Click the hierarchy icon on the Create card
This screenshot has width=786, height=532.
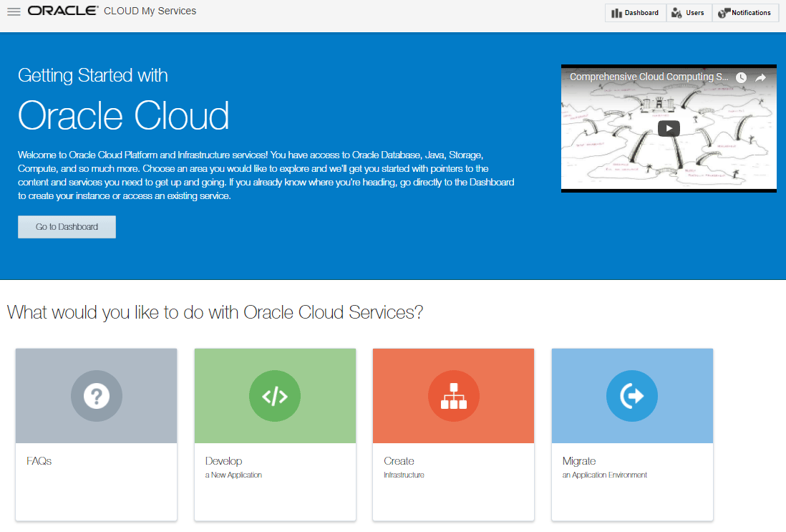[x=453, y=395]
